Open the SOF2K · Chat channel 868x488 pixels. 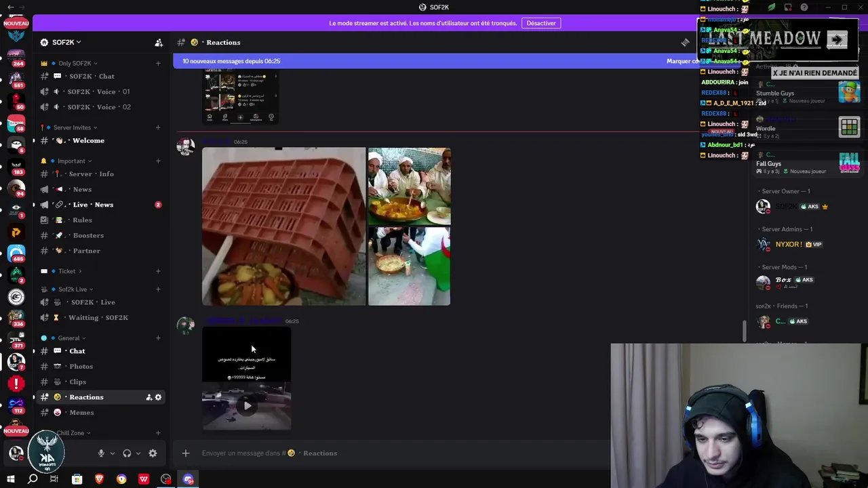[x=101, y=77]
